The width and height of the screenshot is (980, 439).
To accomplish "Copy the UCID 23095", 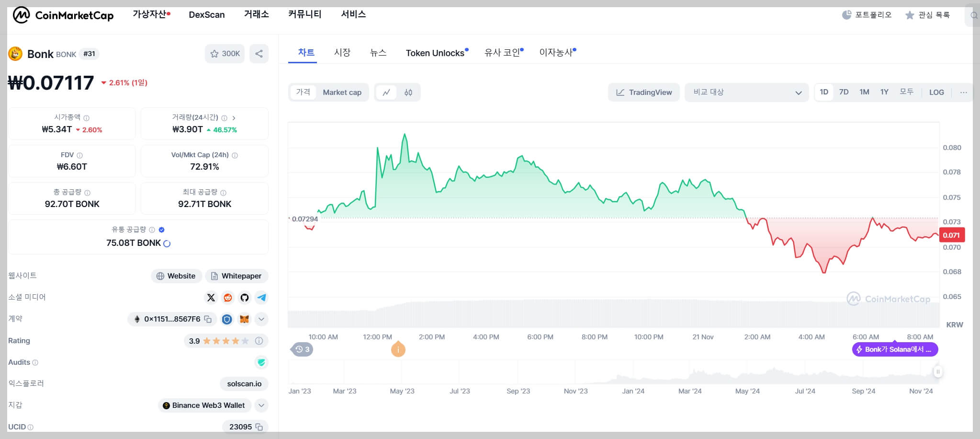I will coord(259,427).
